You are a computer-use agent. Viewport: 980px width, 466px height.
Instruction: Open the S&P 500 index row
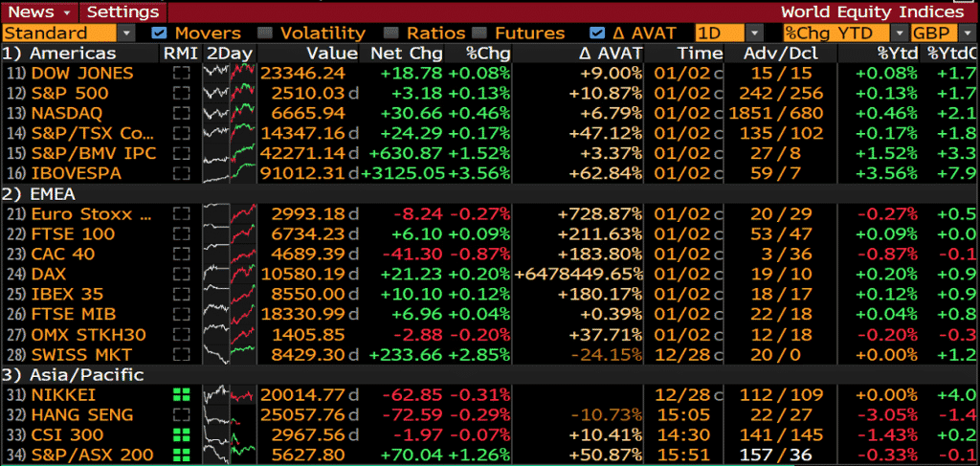click(70, 94)
